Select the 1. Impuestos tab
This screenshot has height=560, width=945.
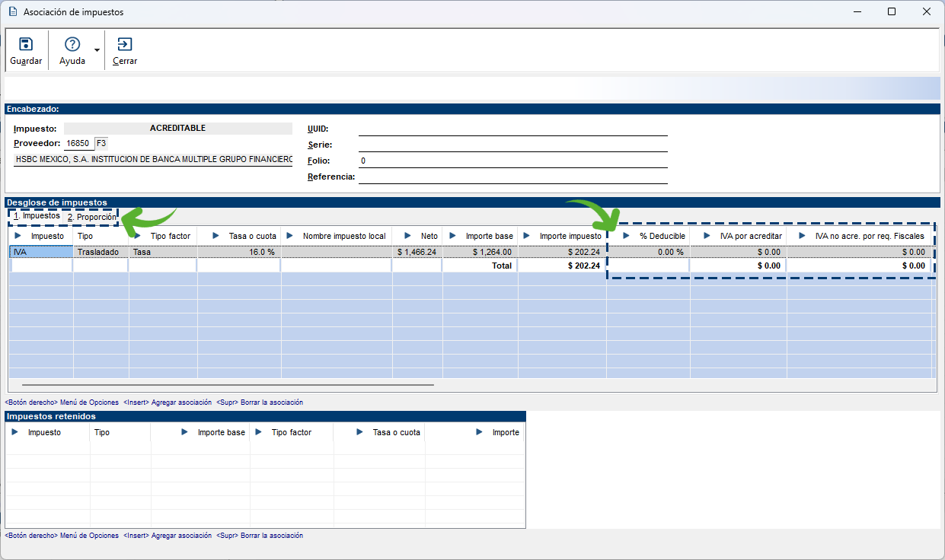(x=37, y=216)
